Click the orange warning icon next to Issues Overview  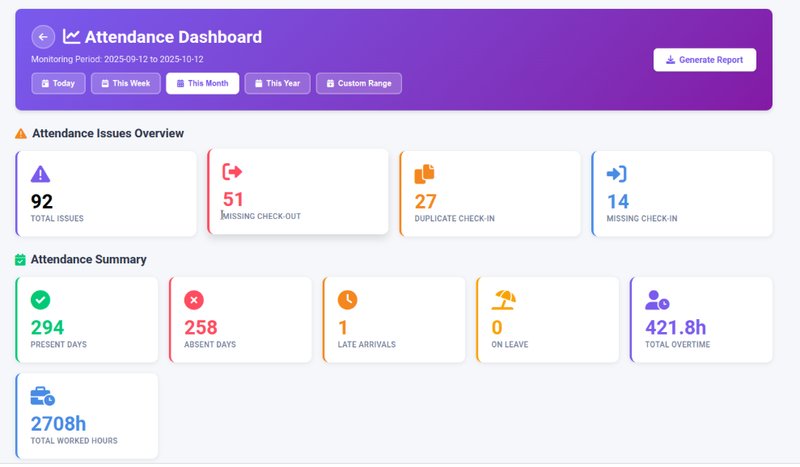(20, 134)
